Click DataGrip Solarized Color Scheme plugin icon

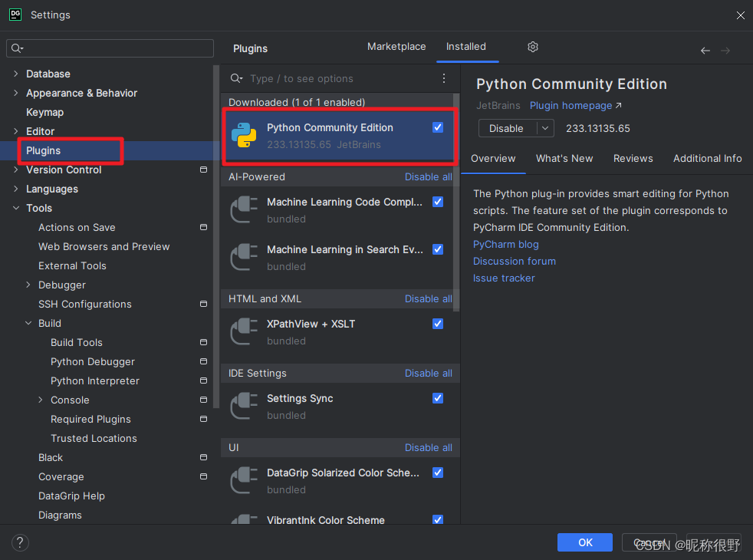(x=244, y=480)
